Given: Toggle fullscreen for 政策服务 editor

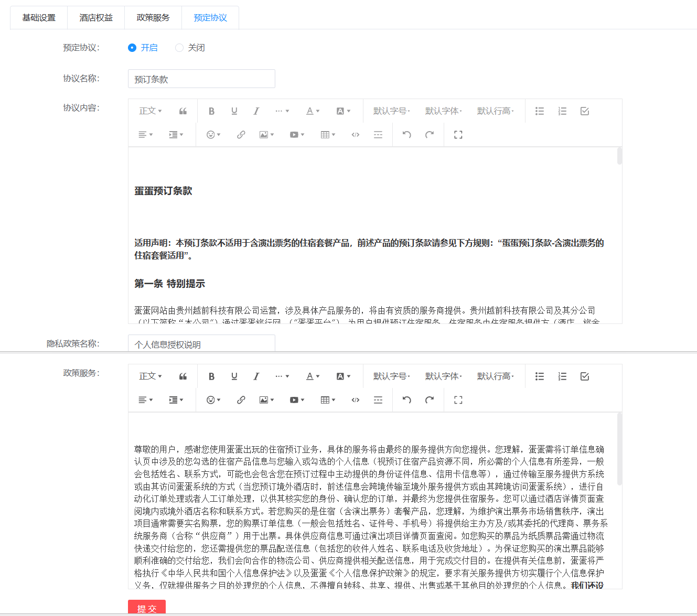Looking at the screenshot, I should [458, 400].
